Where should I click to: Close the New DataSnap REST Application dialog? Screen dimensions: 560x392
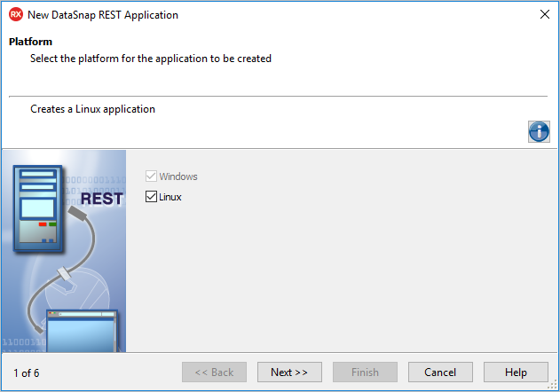(x=545, y=14)
